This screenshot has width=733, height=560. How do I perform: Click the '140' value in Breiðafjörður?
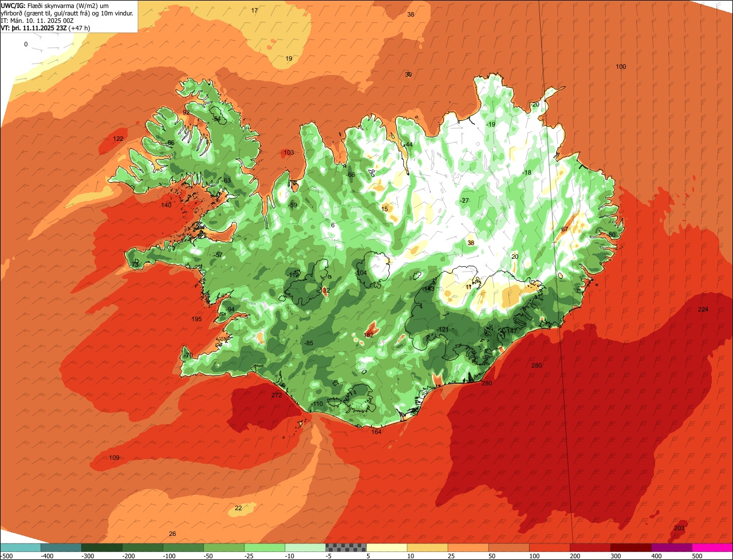pos(166,205)
